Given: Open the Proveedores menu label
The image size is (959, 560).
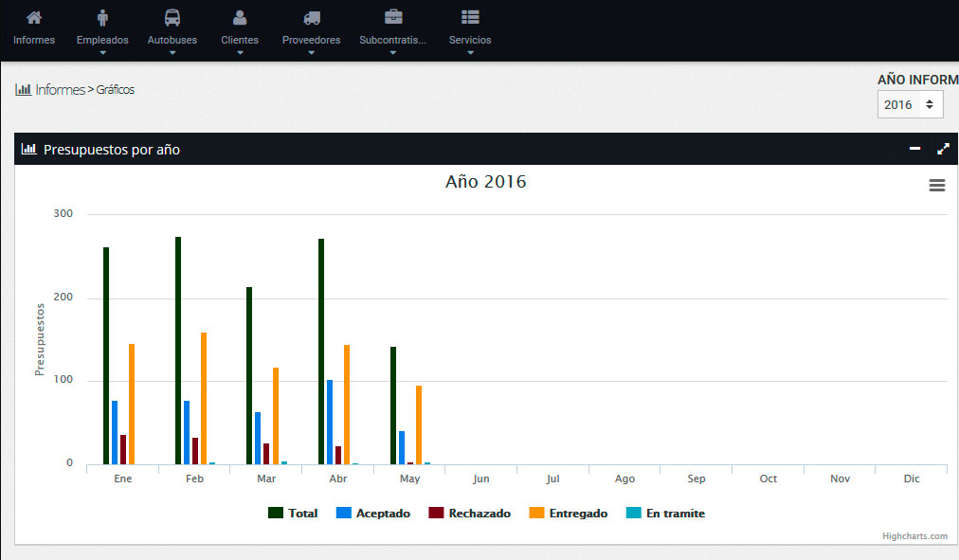Looking at the screenshot, I should [x=312, y=40].
